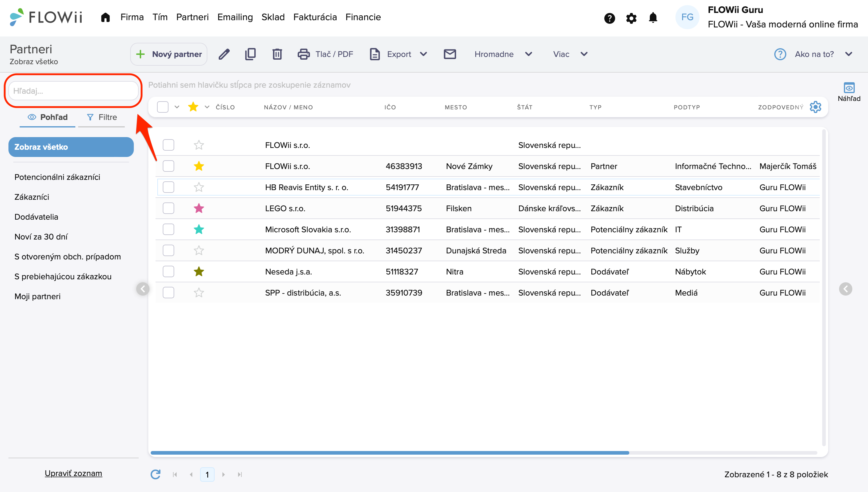Click the edit pencil icon
868x492 pixels.
(224, 54)
